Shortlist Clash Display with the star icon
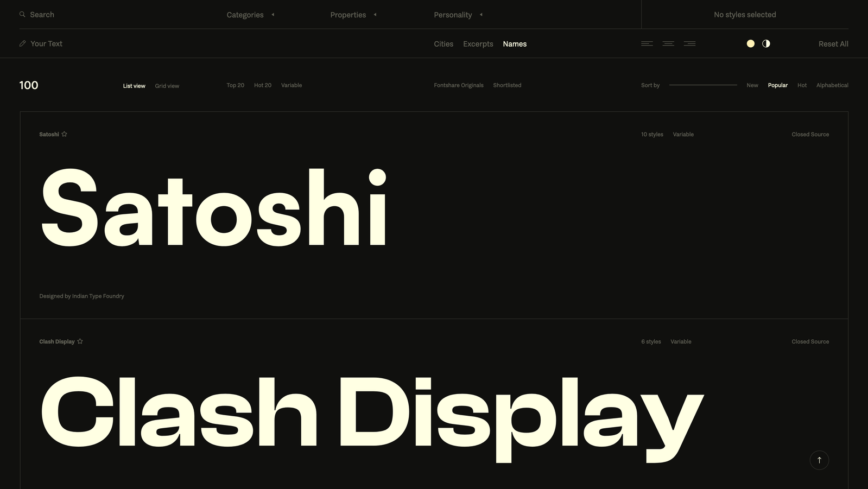 [x=80, y=341]
